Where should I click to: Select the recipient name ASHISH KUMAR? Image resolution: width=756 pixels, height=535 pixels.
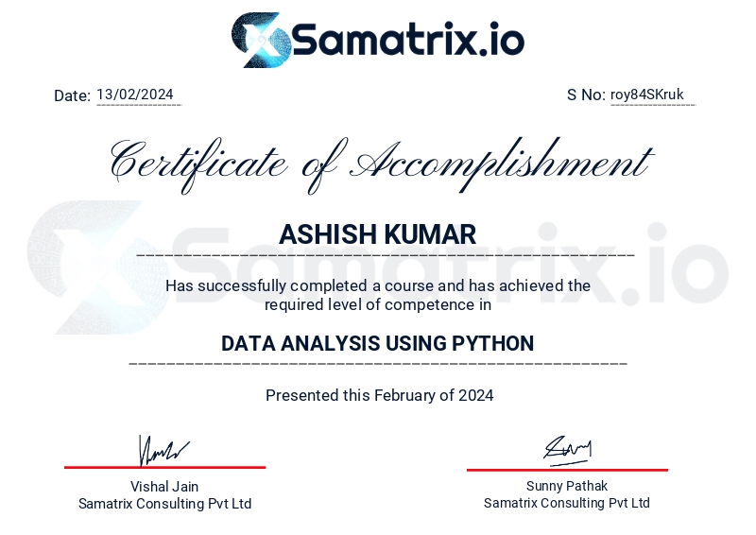[378, 234]
